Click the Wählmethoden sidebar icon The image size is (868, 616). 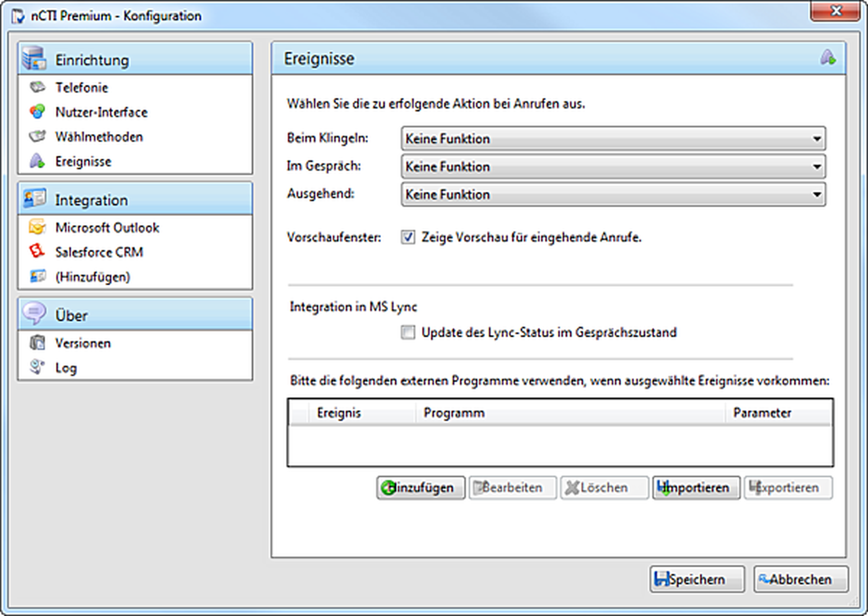(37, 137)
